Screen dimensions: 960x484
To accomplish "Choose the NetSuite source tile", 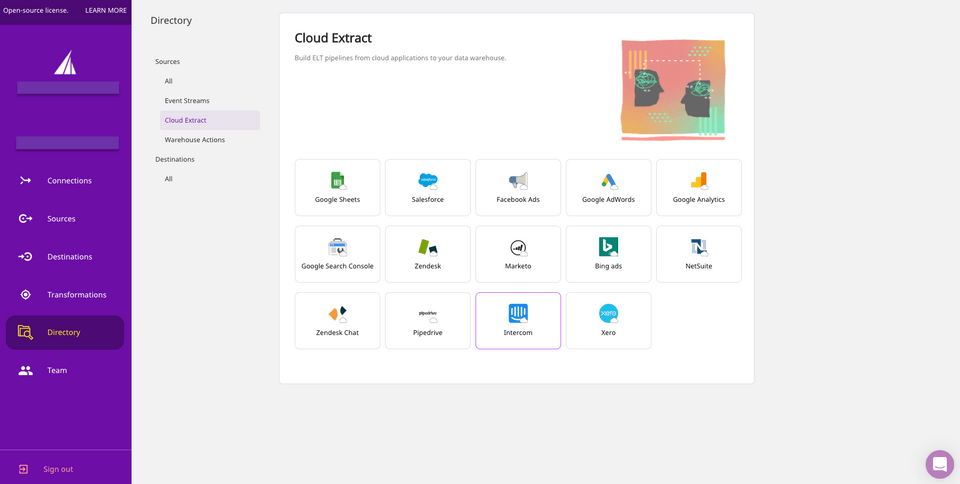I will (x=699, y=254).
